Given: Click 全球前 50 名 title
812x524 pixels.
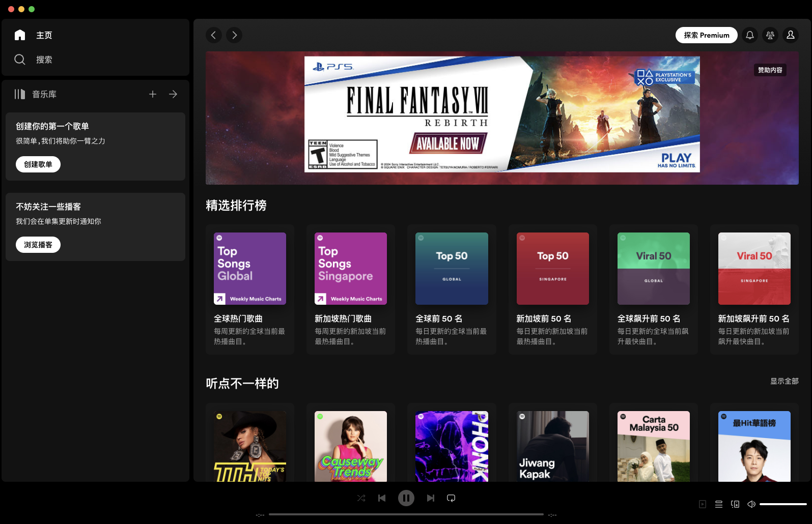Looking at the screenshot, I should [439, 318].
